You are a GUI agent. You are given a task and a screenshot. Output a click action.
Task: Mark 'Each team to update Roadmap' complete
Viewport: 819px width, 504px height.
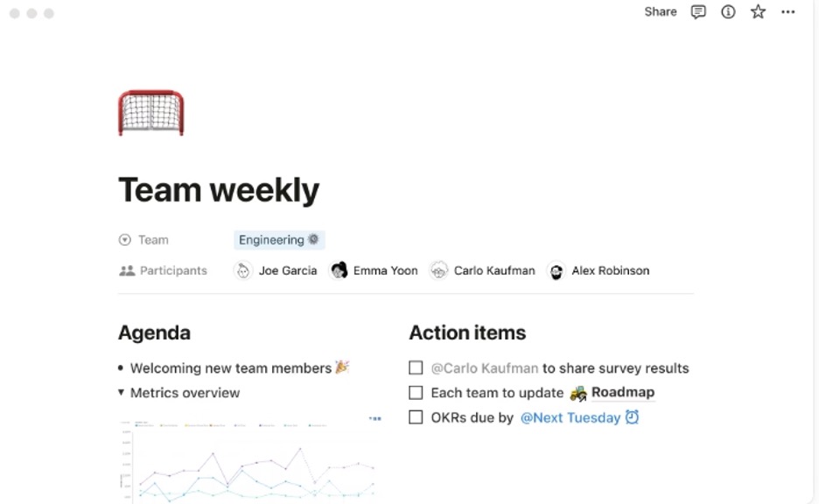[416, 392]
